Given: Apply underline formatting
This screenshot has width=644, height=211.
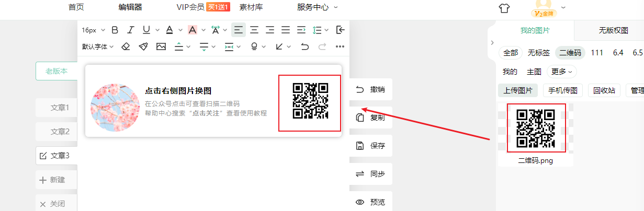Looking at the screenshot, I should tap(146, 30).
